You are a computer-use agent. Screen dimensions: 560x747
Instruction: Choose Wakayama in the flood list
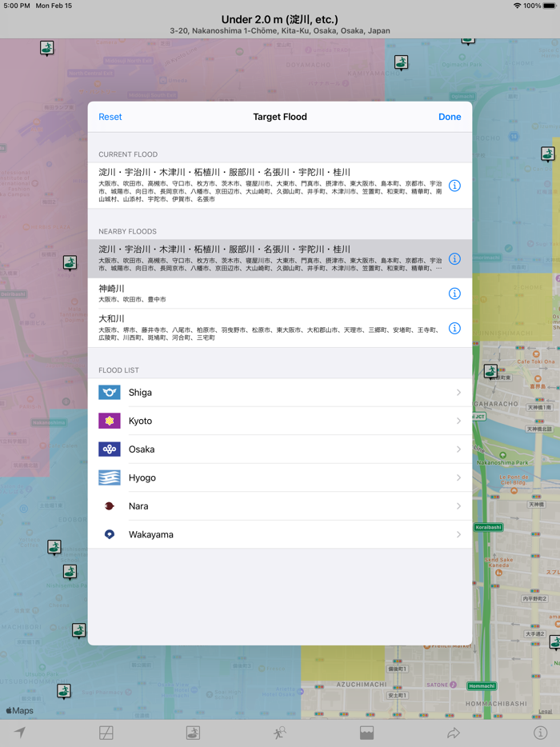(x=279, y=534)
